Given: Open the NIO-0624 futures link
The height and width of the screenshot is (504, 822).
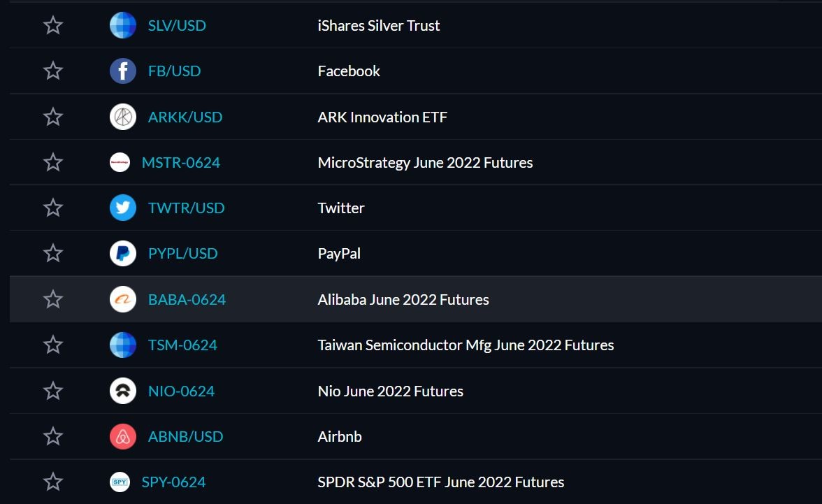Looking at the screenshot, I should [181, 391].
